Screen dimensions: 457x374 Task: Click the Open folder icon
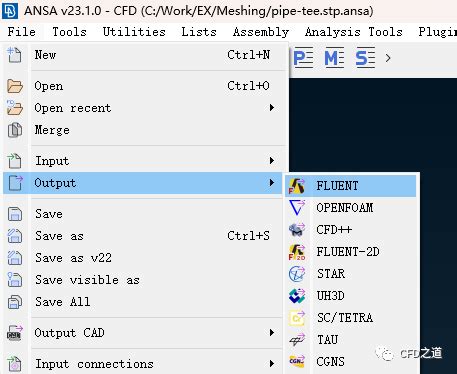click(x=15, y=86)
